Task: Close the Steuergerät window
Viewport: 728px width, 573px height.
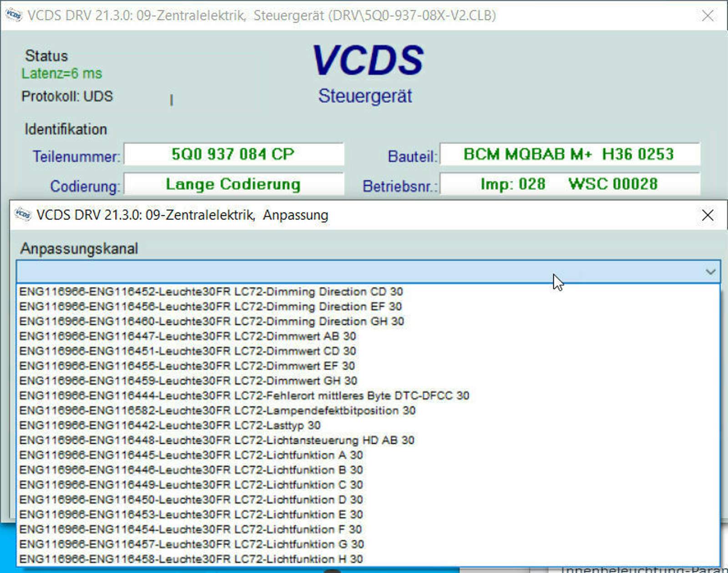Action: pos(708,16)
